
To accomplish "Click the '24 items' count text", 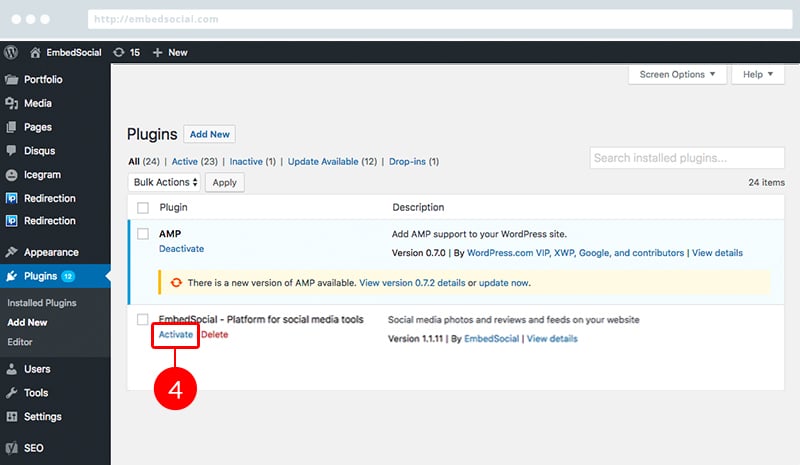I will [x=766, y=182].
